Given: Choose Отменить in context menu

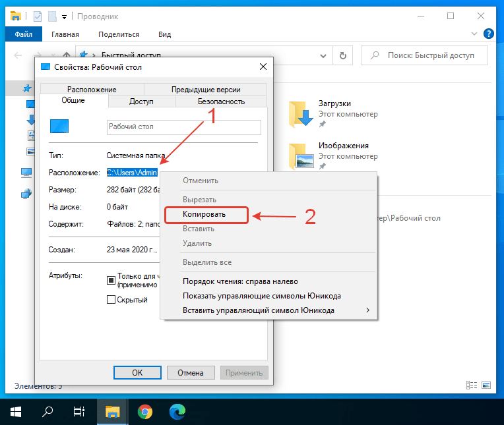Looking at the screenshot, I should click(268, 181).
